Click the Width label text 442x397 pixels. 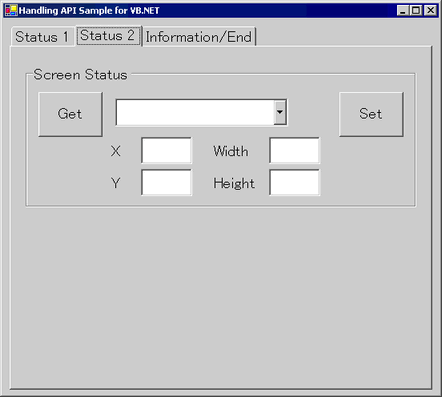[x=231, y=151]
